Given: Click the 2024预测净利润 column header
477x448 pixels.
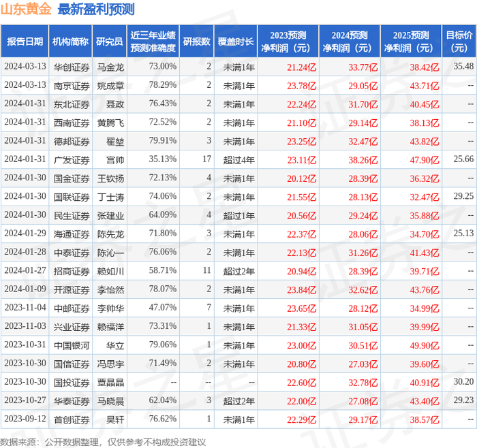Looking at the screenshot, I should coord(350,42).
